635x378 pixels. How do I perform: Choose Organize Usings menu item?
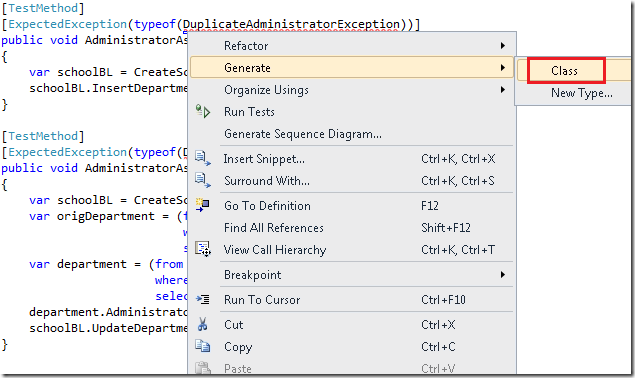click(352, 90)
